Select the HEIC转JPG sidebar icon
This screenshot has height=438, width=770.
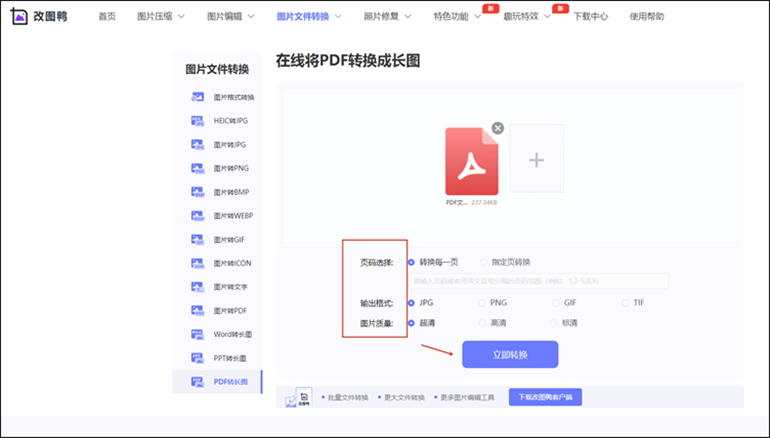pyautogui.click(x=196, y=120)
